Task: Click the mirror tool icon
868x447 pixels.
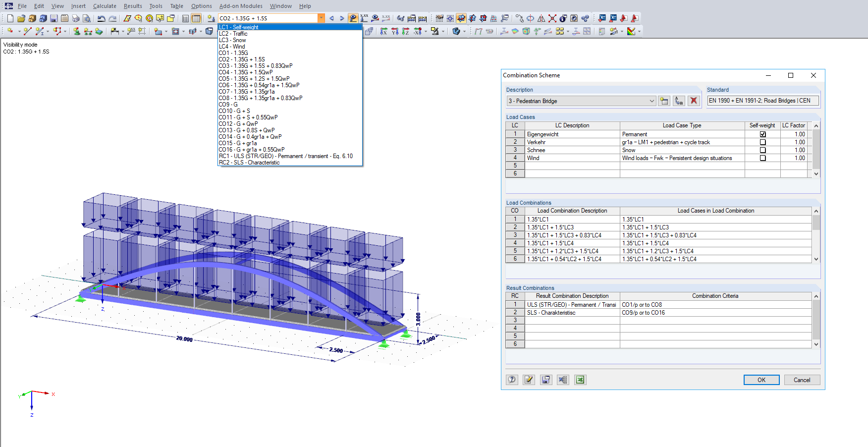Action: 542,18
